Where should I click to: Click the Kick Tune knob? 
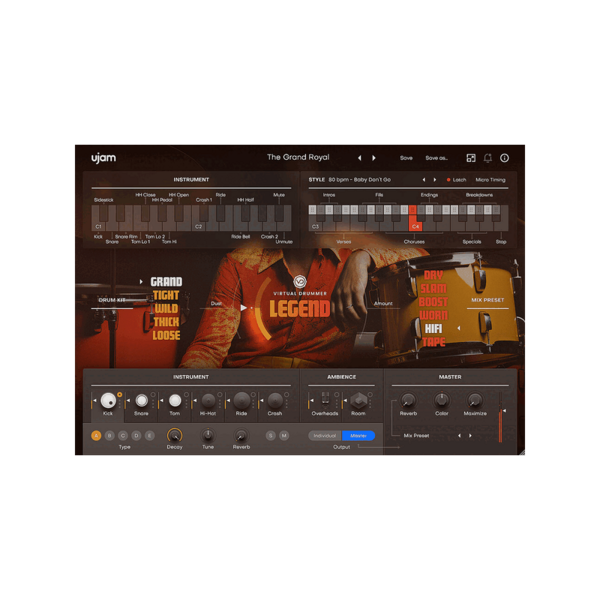208,435
